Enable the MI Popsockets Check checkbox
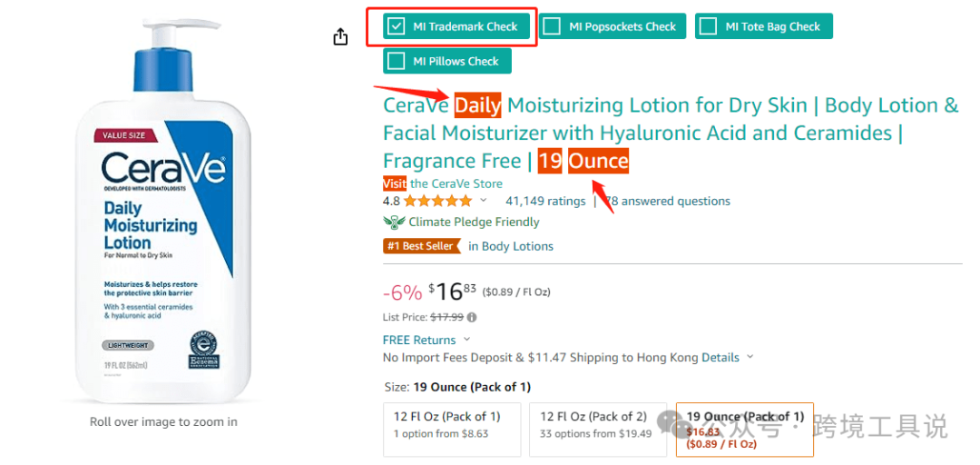 (x=552, y=26)
